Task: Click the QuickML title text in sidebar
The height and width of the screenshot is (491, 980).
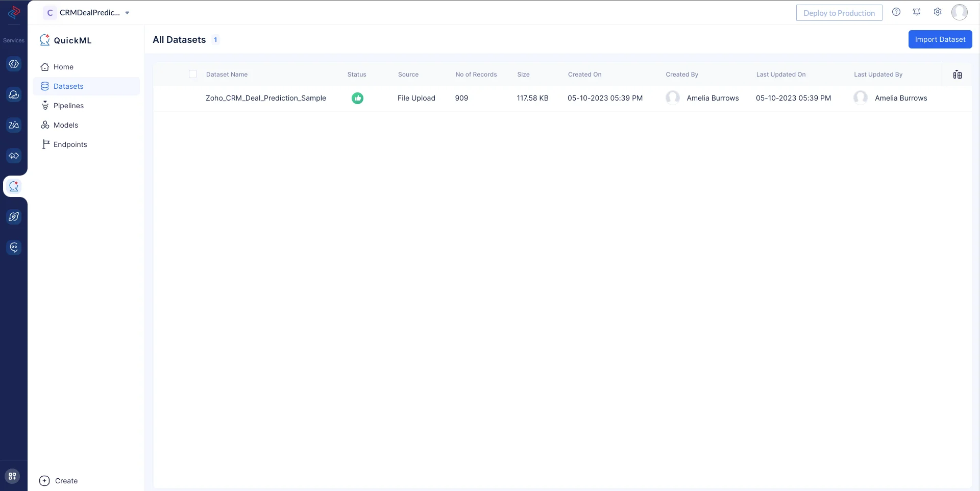Action: pos(73,40)
